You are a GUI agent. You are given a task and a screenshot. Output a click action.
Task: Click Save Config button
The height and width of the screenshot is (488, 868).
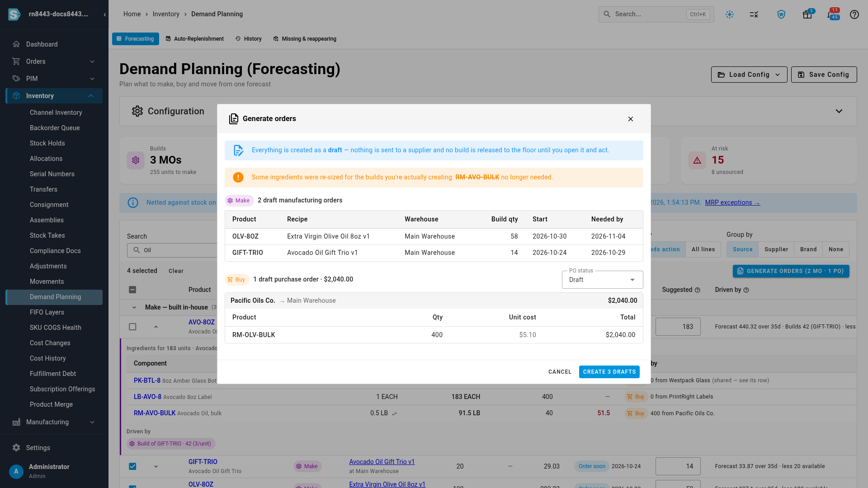tap(824, 75)
